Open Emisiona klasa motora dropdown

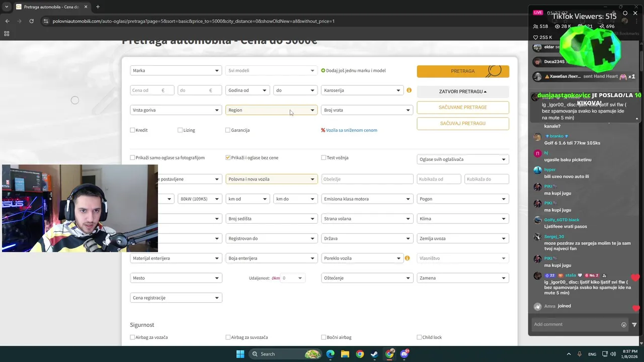pos(367,199)
